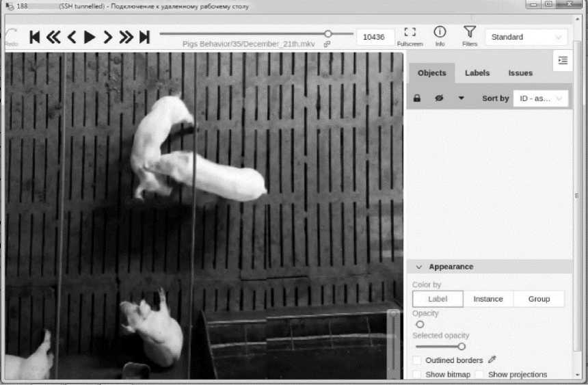The width and height of the screenshot is (588, 385).
Task: Play the video
Action: click(x=90, y=37)
